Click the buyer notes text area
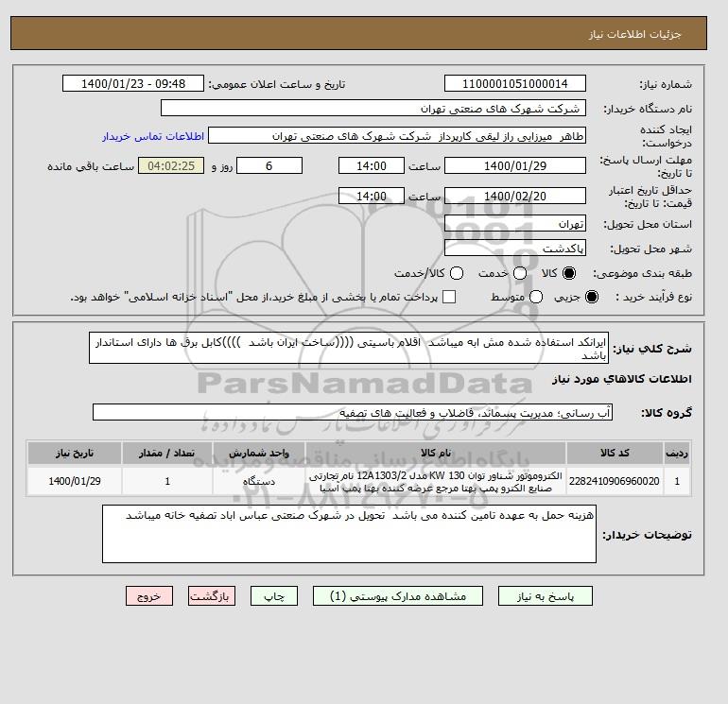This screenshot has height=704, width=728. coord(349,534)
